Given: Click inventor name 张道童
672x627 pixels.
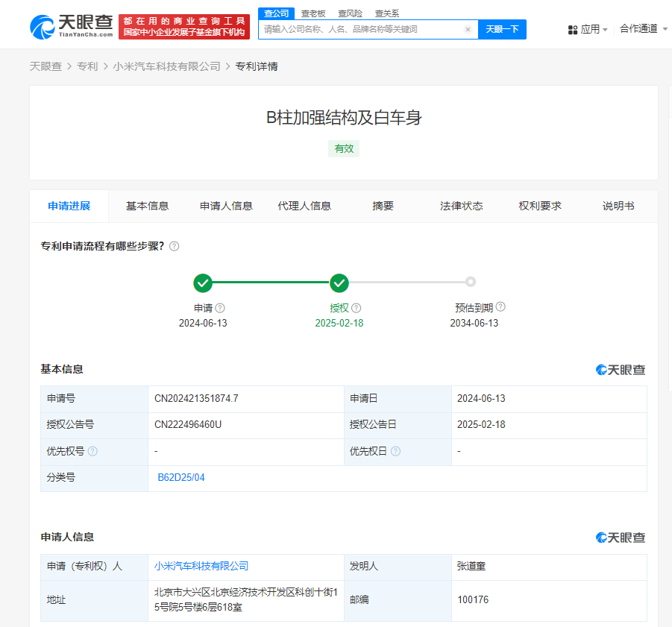Looking at the screenshot, I should (x=471, y=566).
